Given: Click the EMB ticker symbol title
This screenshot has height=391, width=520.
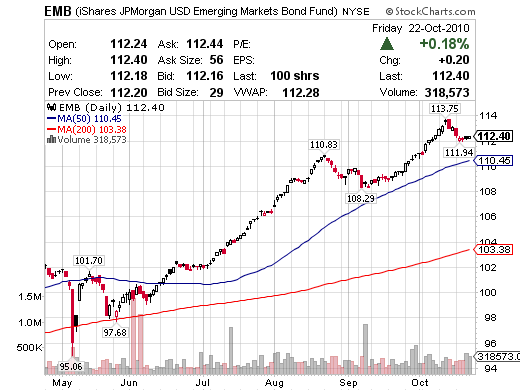Looking at the screenshot, I should tap(58, 11).
